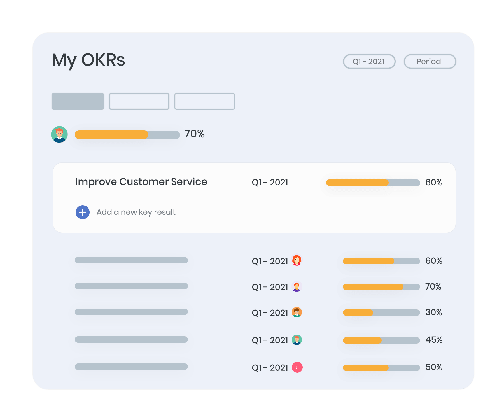Switch to the second outlined tab
Screen dimensions: 504x420
pos(139,101)
